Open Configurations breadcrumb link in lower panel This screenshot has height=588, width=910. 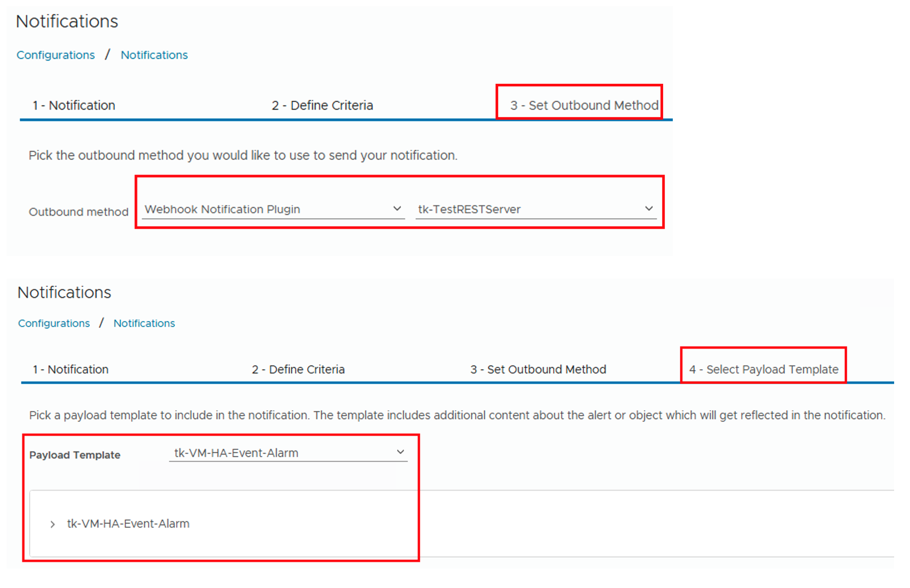(54, 323)
